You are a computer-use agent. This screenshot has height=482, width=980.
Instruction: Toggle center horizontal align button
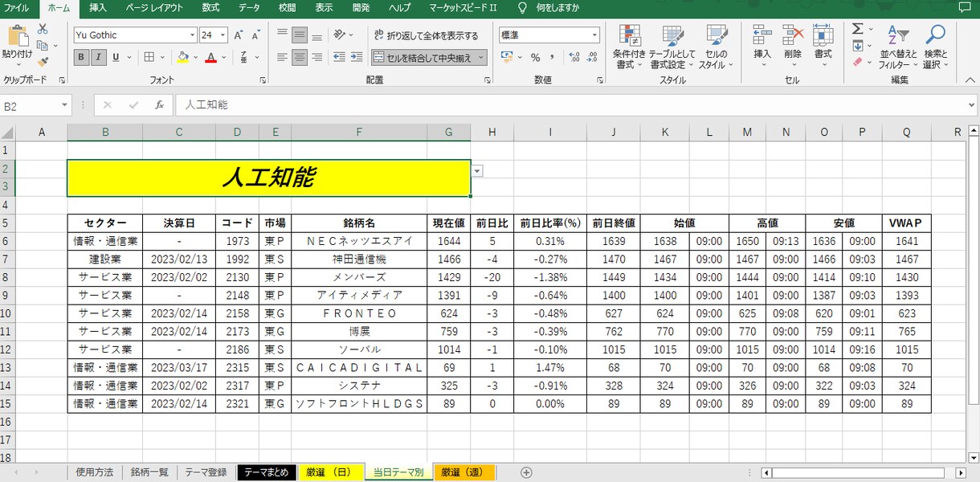pos(300,57)
